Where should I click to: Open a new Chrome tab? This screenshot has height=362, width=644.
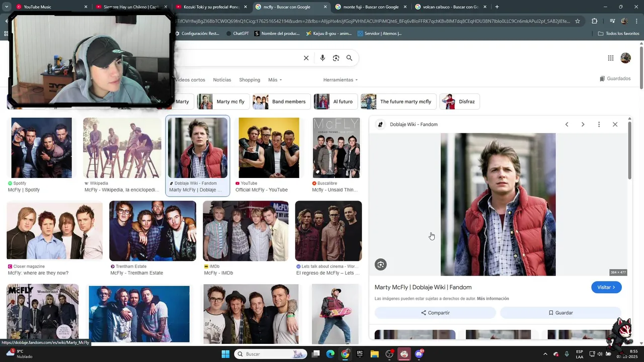(x=497, y=7)
